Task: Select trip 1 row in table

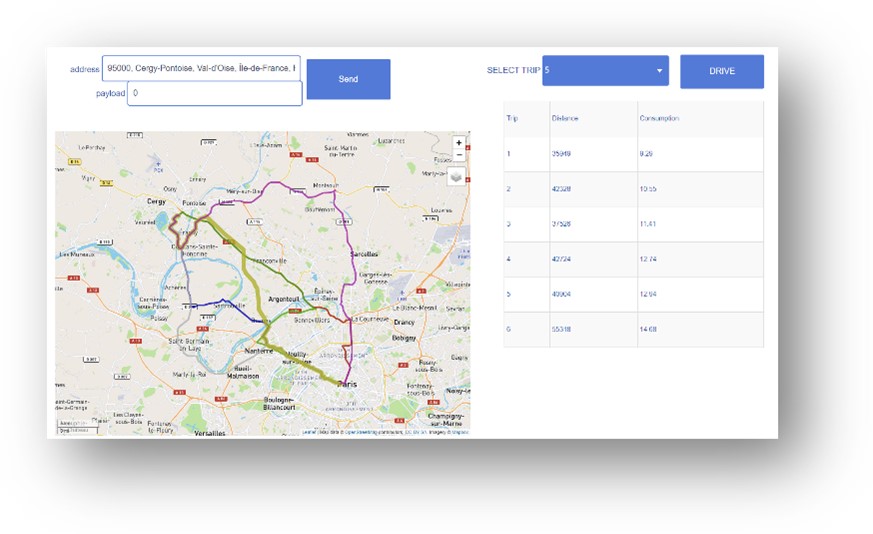Action: 633,154
